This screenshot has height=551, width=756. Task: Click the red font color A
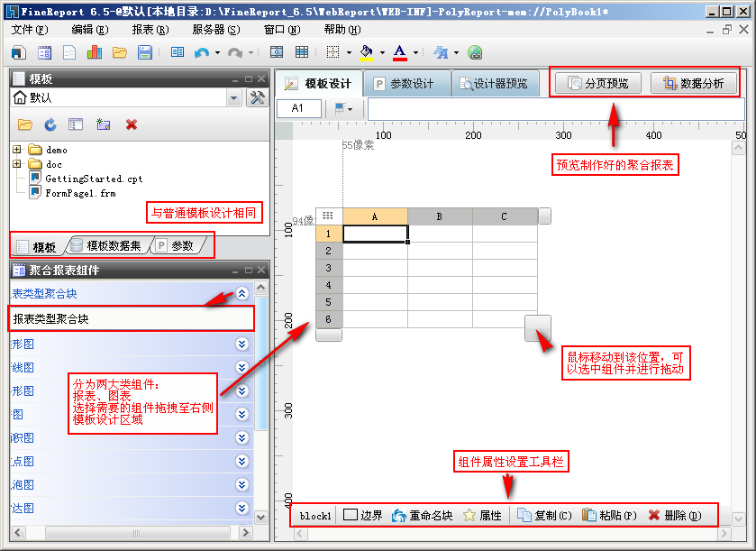tap(400, 52)
